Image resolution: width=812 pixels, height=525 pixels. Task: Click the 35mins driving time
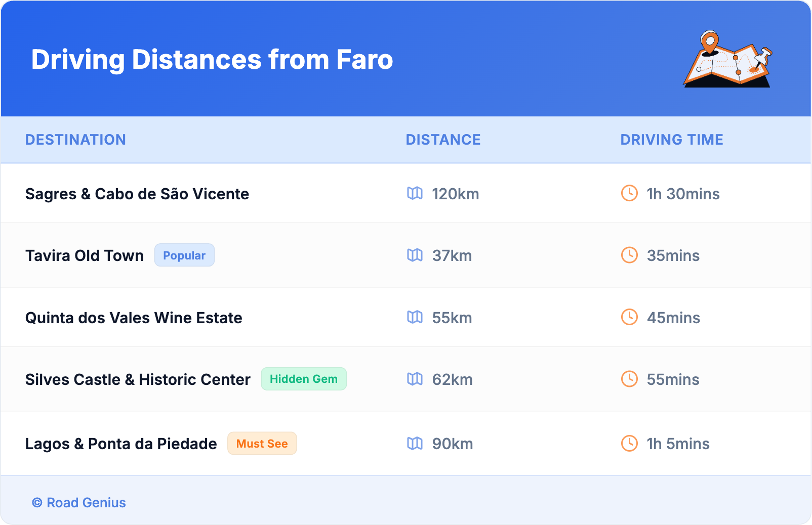point(673,255)
